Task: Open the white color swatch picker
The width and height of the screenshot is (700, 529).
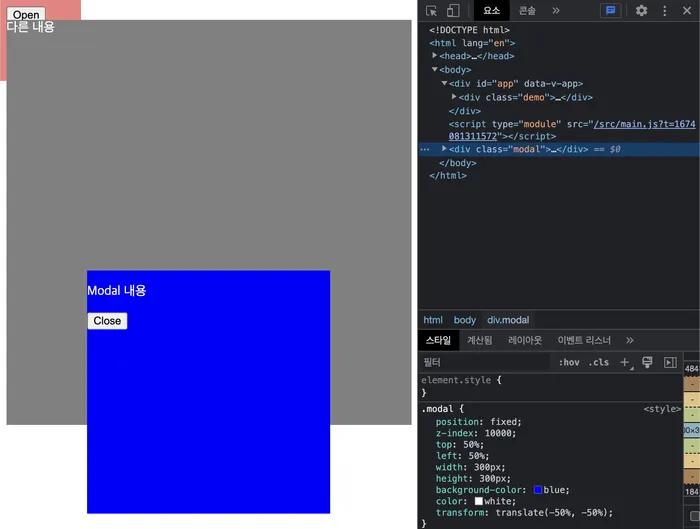Action: 479,501
